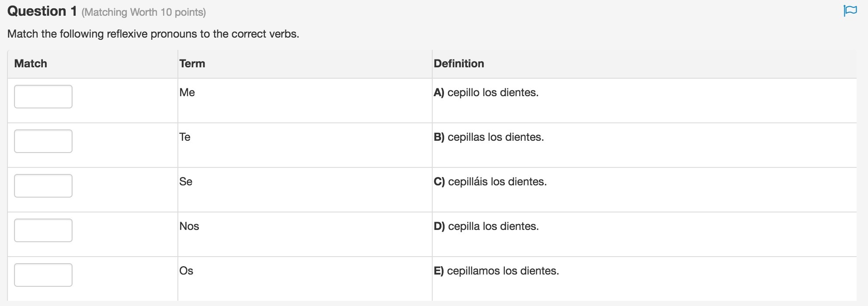Click the match input for 'Nos'

click(x=43, y=230)
